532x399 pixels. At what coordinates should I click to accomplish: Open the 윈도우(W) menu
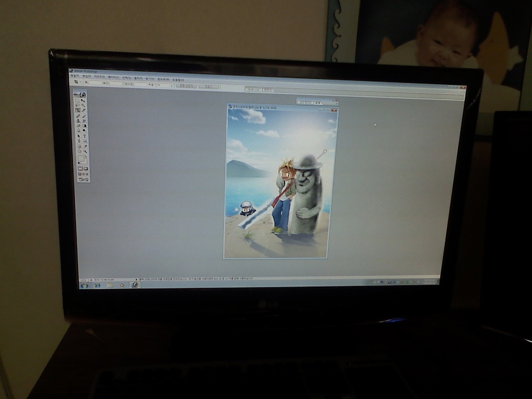click(x=164, y=79)
